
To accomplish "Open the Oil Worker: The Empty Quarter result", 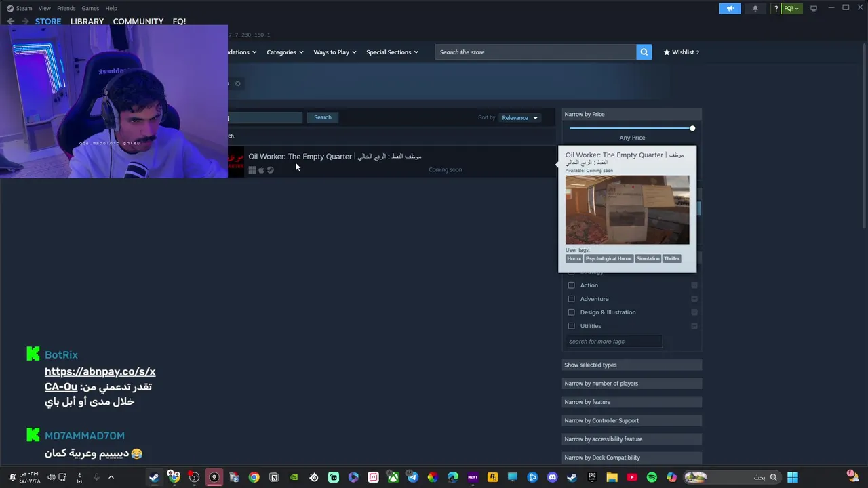I will click(392, 162).
